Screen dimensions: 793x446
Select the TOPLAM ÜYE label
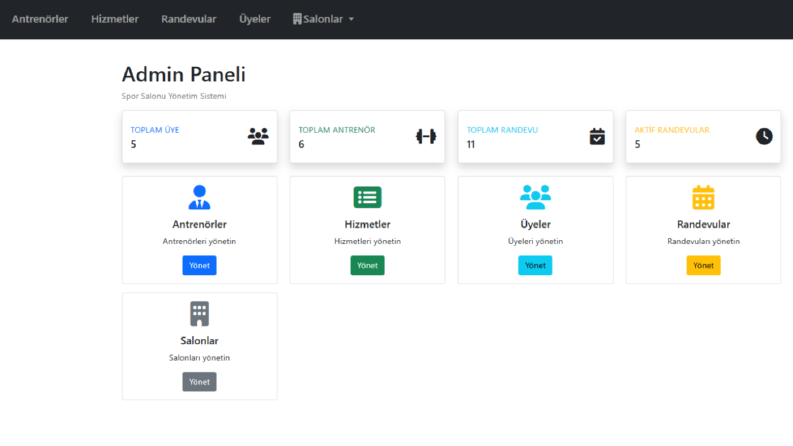point(155,130)
